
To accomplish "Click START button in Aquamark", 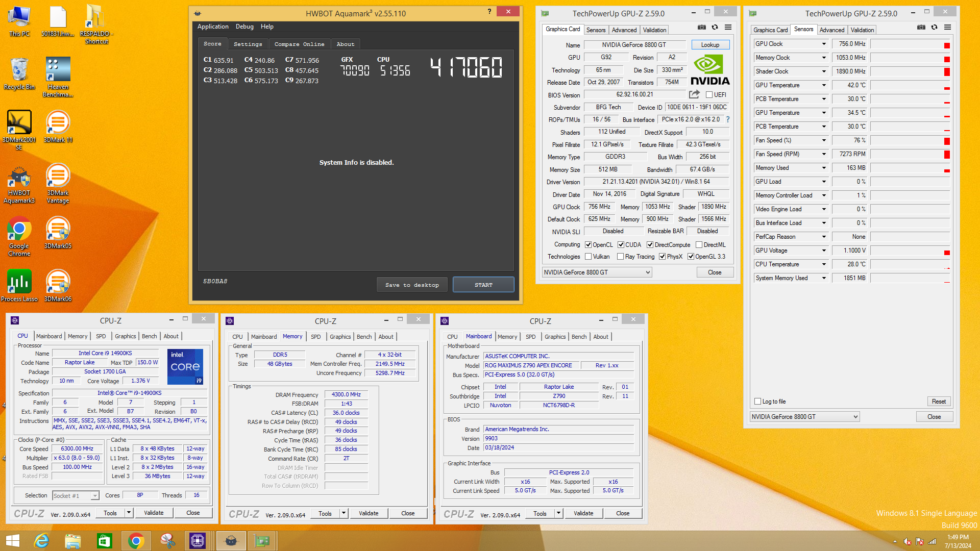I will click(483, 285).
